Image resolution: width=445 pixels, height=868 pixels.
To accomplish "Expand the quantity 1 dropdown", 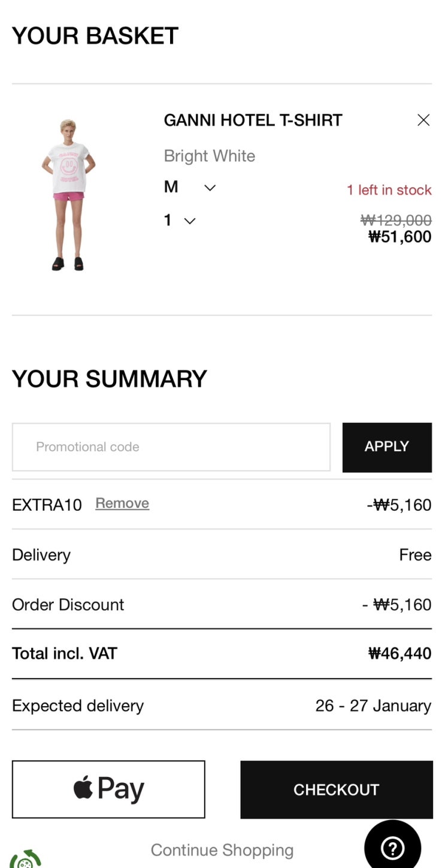I will 180,221.
